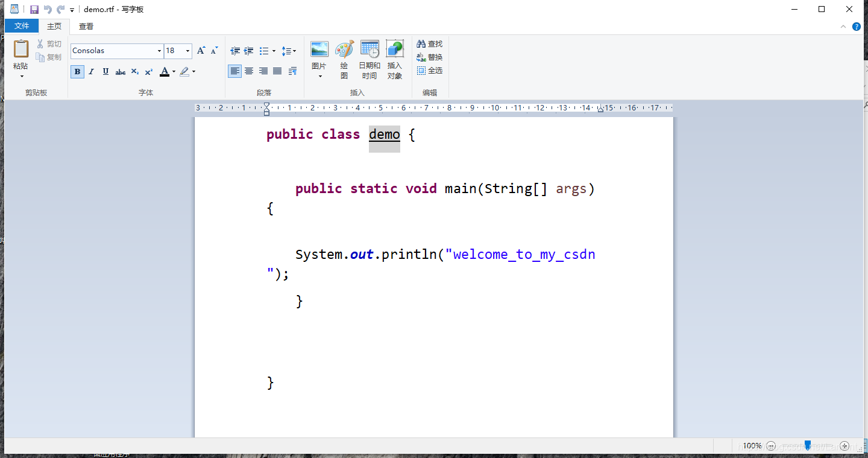Open the font size 18 dropdown arrow
The height and width of the screenshot is (458, 868).
tap(187, 51)
